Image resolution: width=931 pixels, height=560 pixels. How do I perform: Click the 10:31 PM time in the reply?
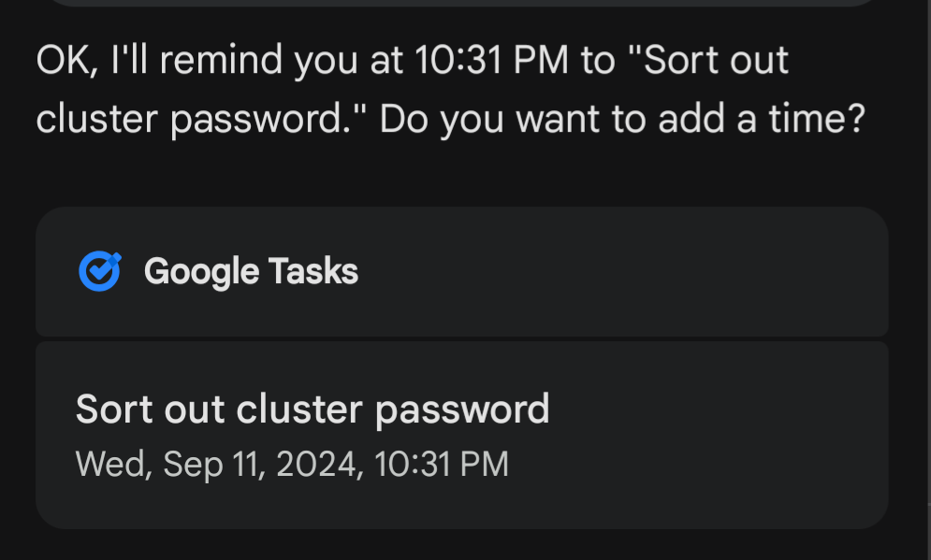tap(491, 60)
